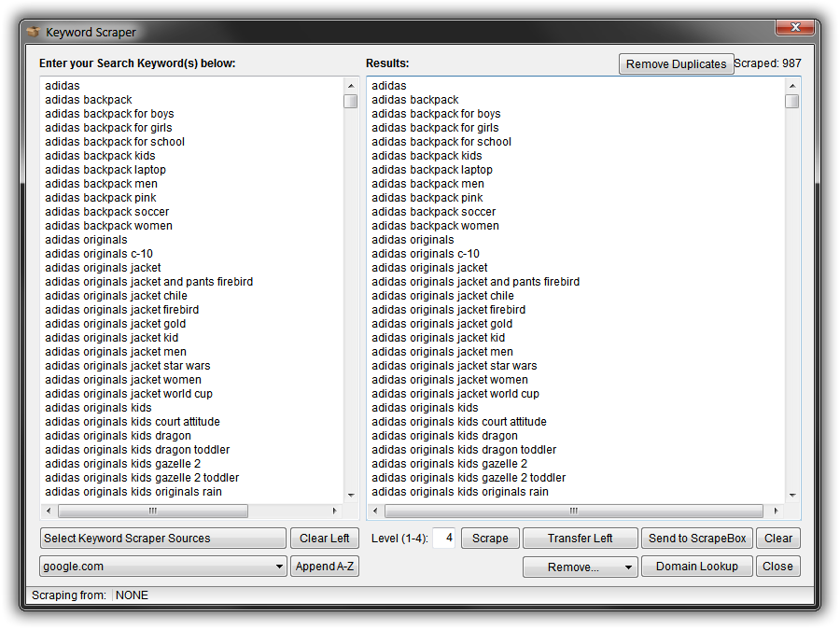The width and height of the screenshot is (840, 630).
Task: Select 'adidas originals jacket world cup' in Results list
Action: click(x=455, y=394)
